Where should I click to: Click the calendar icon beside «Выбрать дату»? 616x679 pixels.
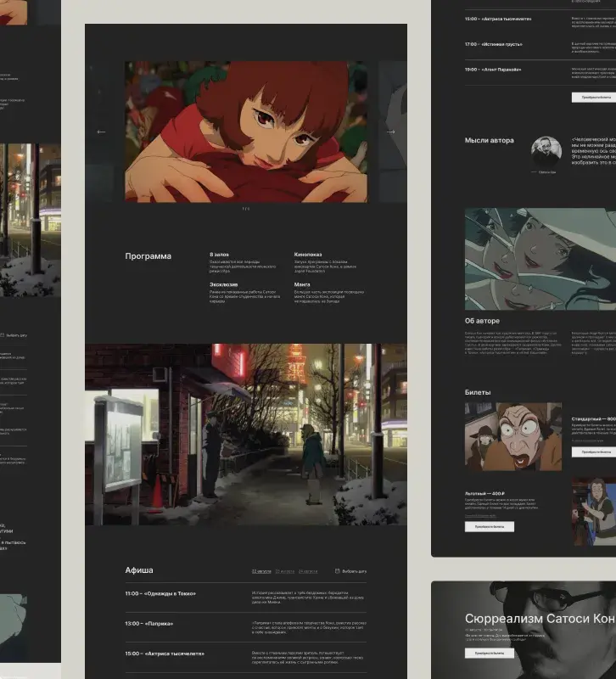pyautogui.click(x=338, y=571)
